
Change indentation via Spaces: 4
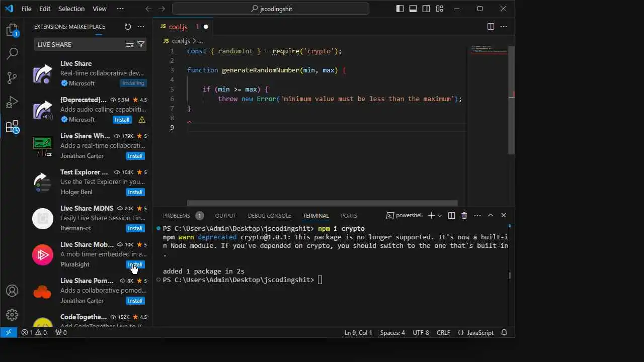392,332
